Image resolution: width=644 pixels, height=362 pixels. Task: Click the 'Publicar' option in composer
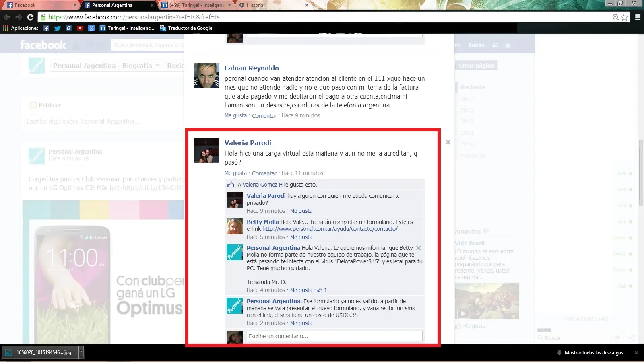[x=45, y=105]
